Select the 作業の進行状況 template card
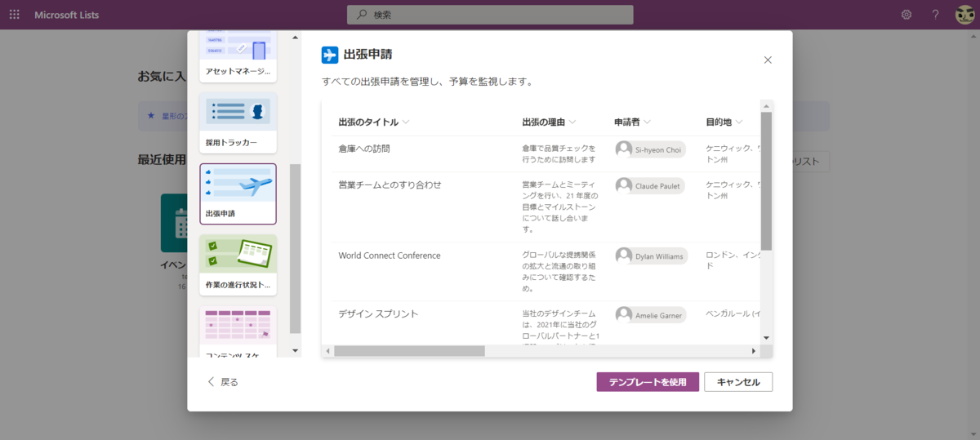This screenshot has height=440, width=980. [238, 265]
